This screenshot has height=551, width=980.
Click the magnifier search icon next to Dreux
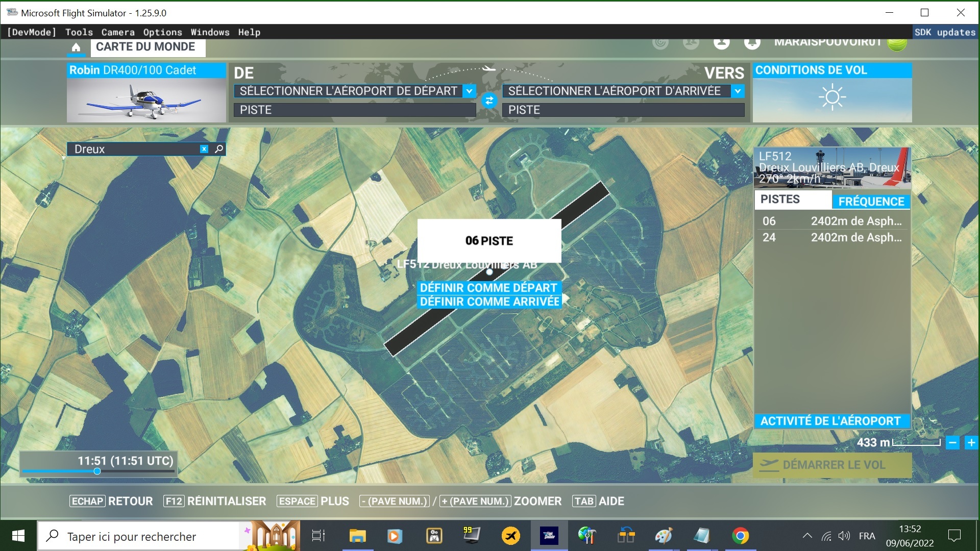pyautogui.click(x=219, y=149)
